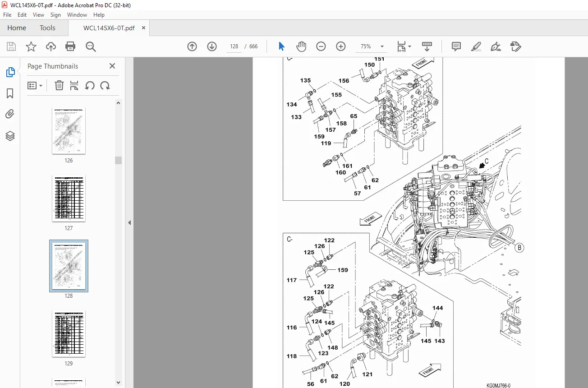The height and width of the screenshot is (388, 588).
Task: Select page 126 thumbnail
Action: coord(69,131)
